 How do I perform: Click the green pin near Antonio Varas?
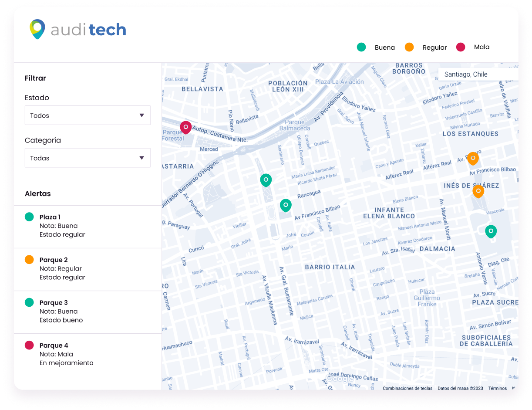tap(491, 231)
